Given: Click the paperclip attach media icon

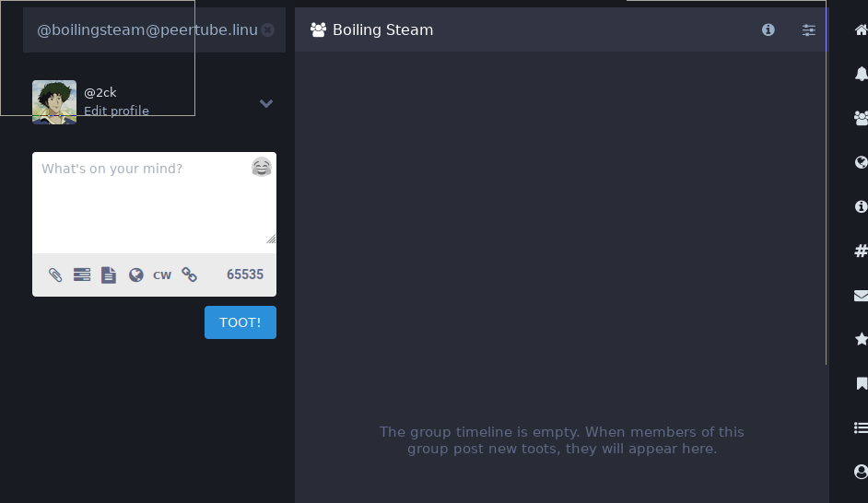Looking at the screenshot, I should [55, 275].
